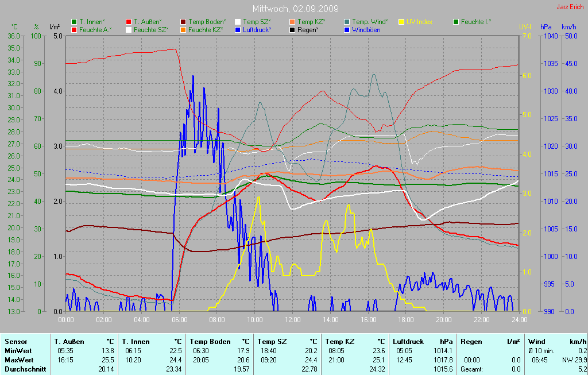This screenshot has height=375, width=588.
Task: Click the Temp Boden dark red legend square
Action: (x=183, y=22)
